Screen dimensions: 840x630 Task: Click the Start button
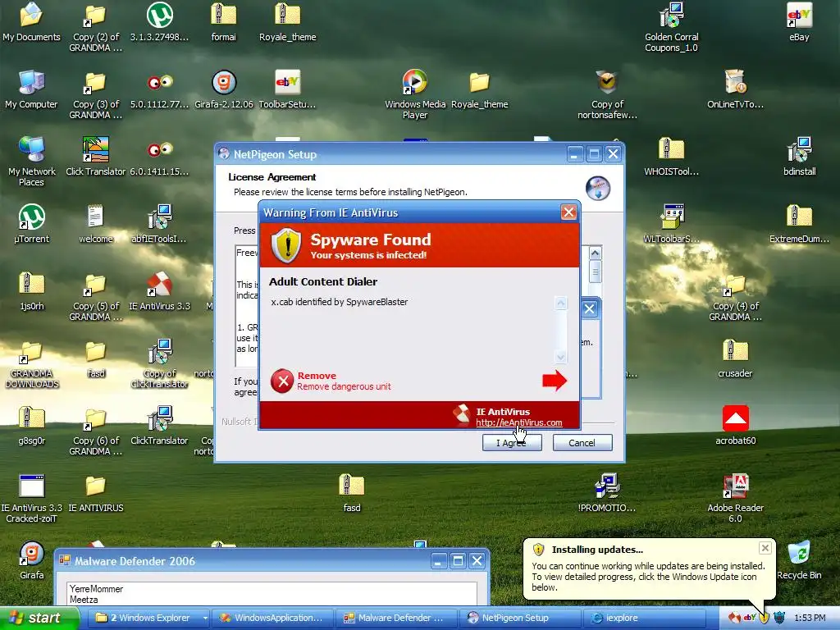[x=39, y=618]
